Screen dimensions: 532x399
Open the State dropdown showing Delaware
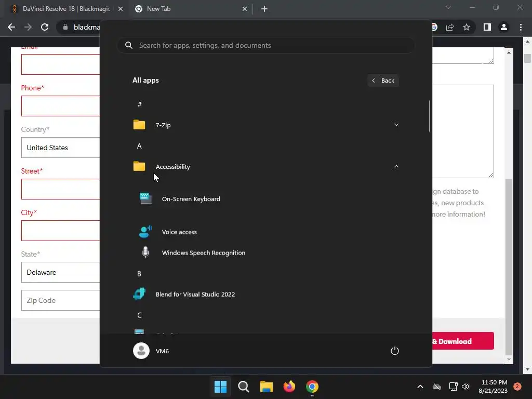(60, 272)
